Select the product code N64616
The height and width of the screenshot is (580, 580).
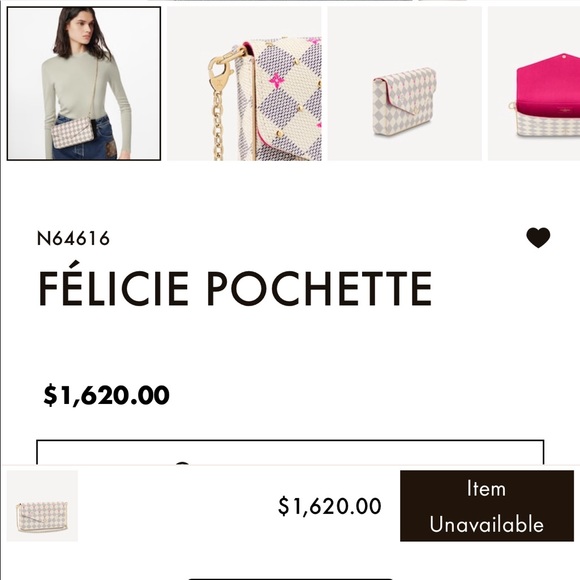pyautogui.click(x=73, y=238)
